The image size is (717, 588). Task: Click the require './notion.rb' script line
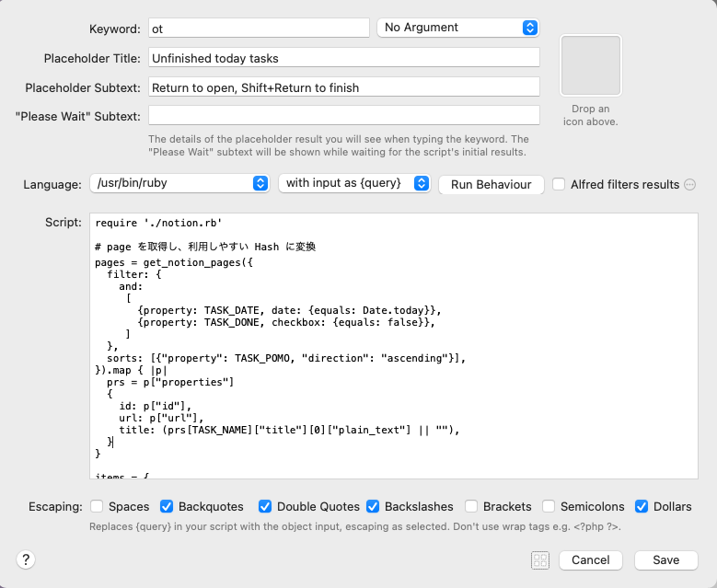coord(158,223)
